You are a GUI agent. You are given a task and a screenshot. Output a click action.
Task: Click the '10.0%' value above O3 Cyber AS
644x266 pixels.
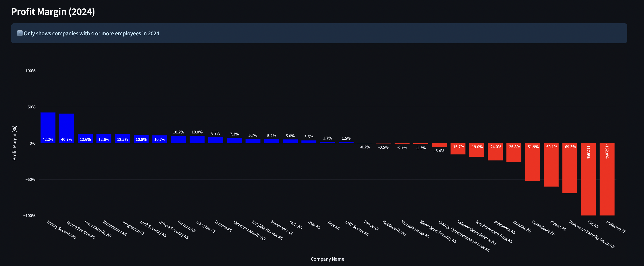click(x=197, y=132)
